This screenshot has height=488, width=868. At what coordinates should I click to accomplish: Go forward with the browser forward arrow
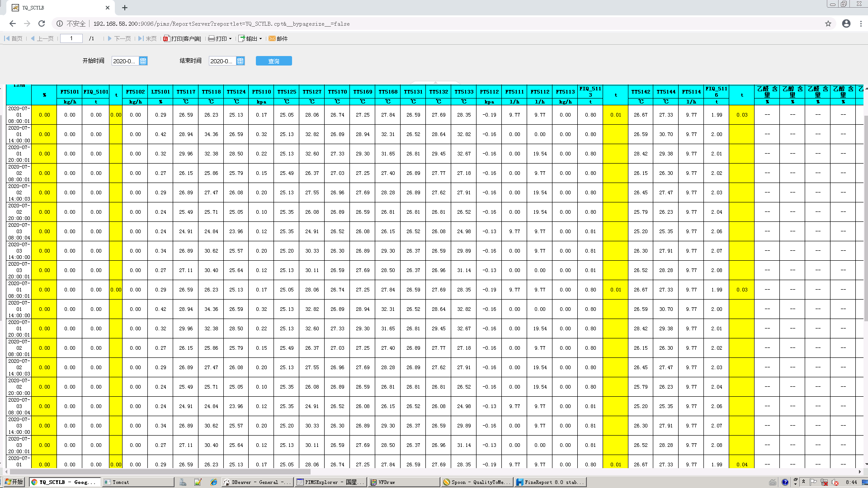[x=27, y=23]
